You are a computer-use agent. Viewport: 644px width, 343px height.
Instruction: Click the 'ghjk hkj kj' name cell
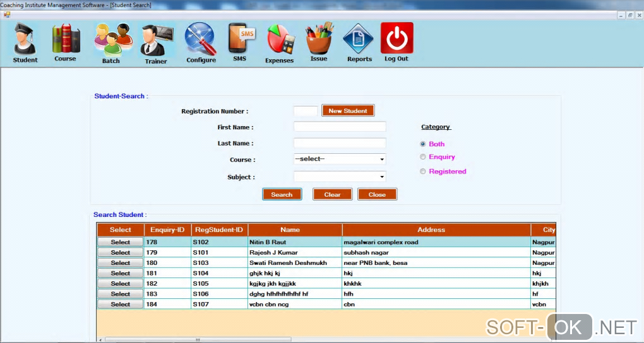[295, 273]
